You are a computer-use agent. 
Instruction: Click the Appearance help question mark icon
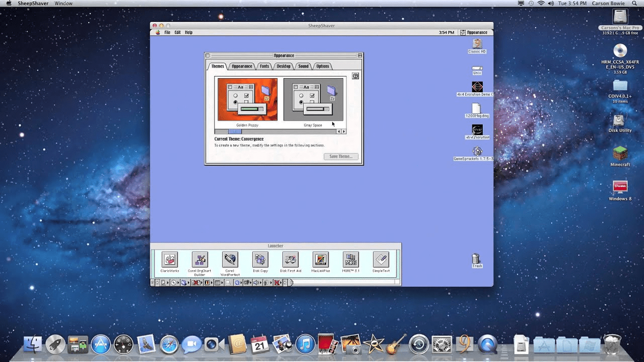point(355,76)
